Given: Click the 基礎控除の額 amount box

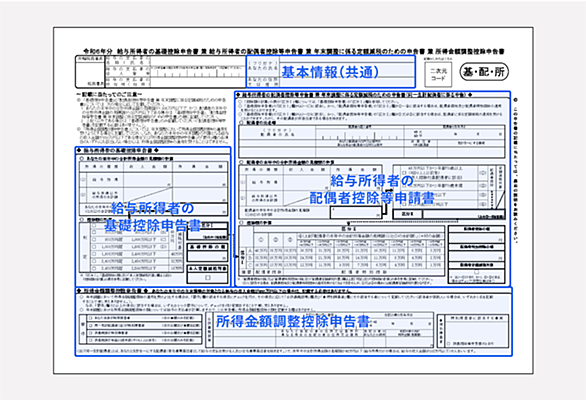Looking at the screenshot, I should 207,256.
